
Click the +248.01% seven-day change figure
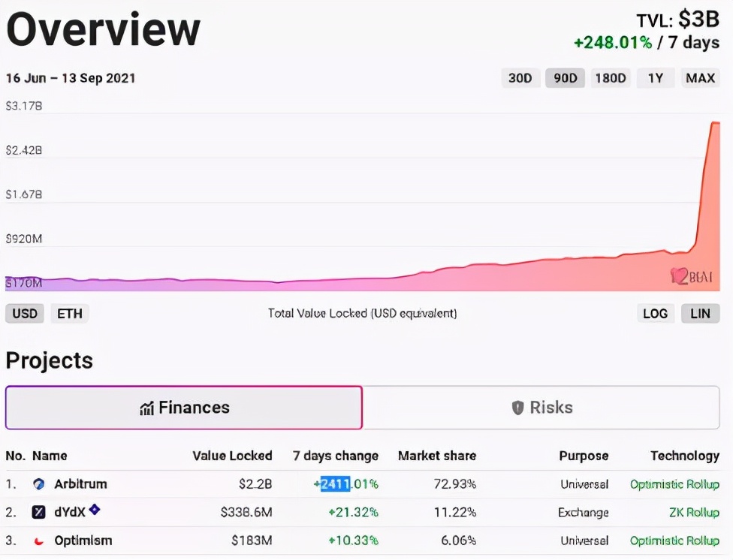coord(613,43)
